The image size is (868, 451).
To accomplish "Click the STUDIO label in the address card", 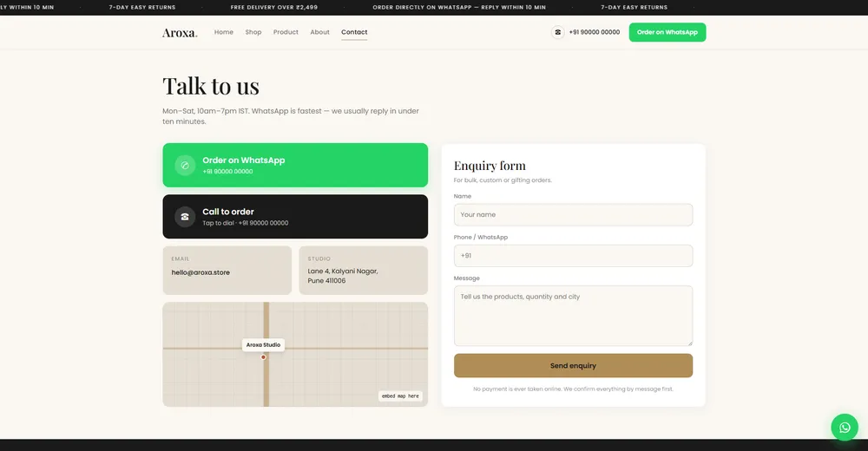I will [319, 259].
